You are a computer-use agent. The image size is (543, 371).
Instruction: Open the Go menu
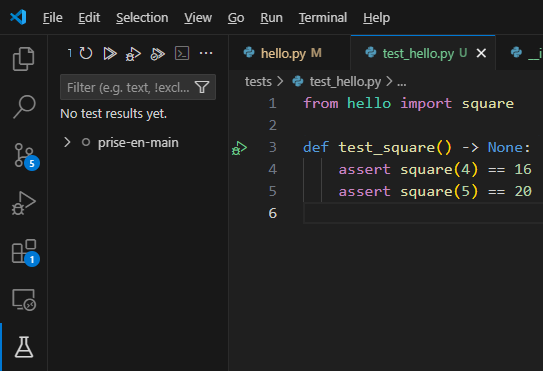(236, 18)
